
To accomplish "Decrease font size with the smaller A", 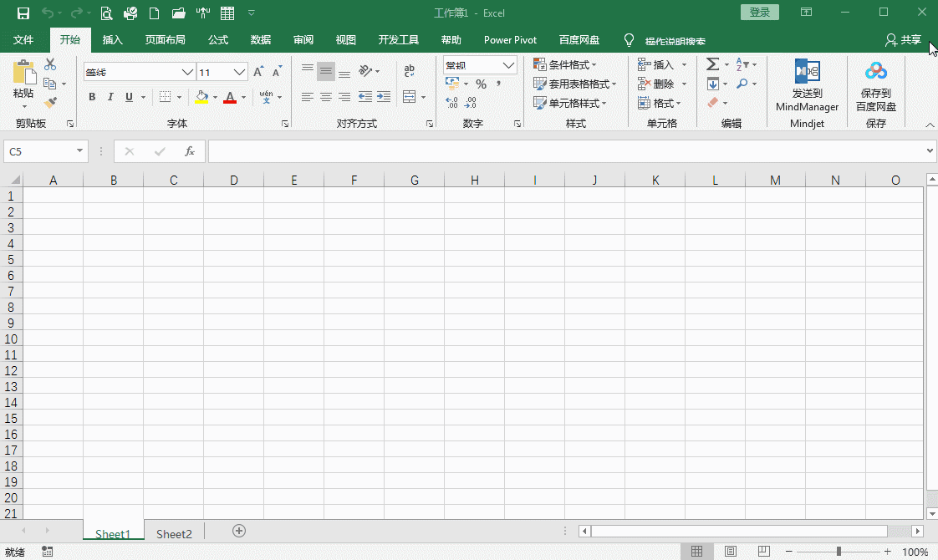I will point(277,72).
